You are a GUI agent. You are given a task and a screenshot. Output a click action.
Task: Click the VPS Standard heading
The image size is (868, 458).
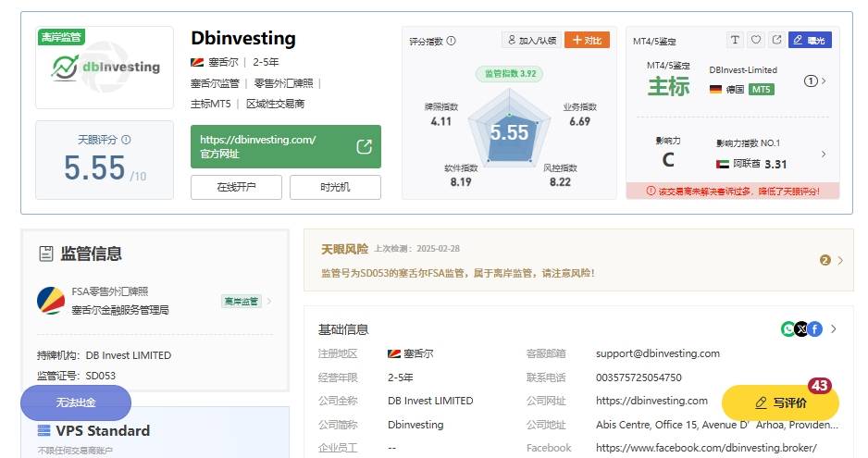[103, 430]
